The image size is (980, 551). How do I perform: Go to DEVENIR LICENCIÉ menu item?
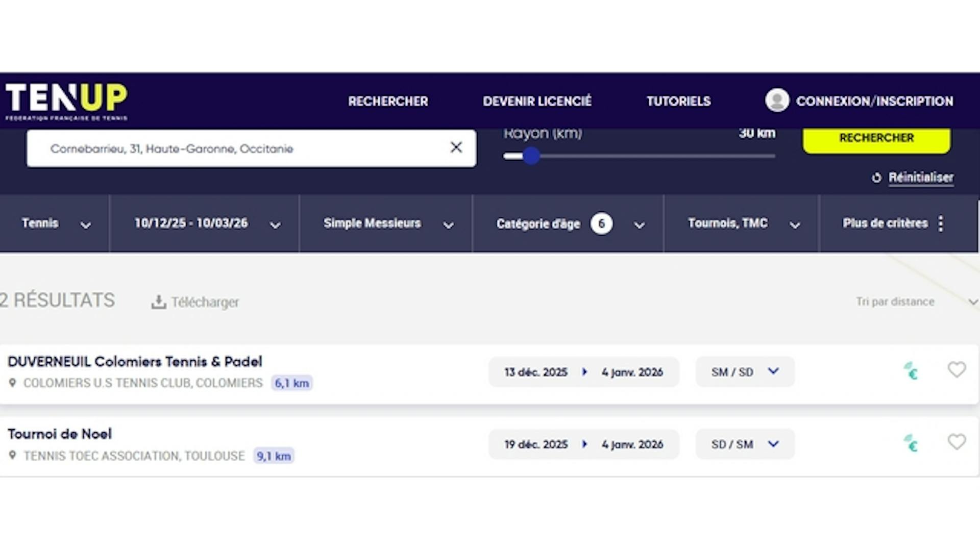coord(537,101)
